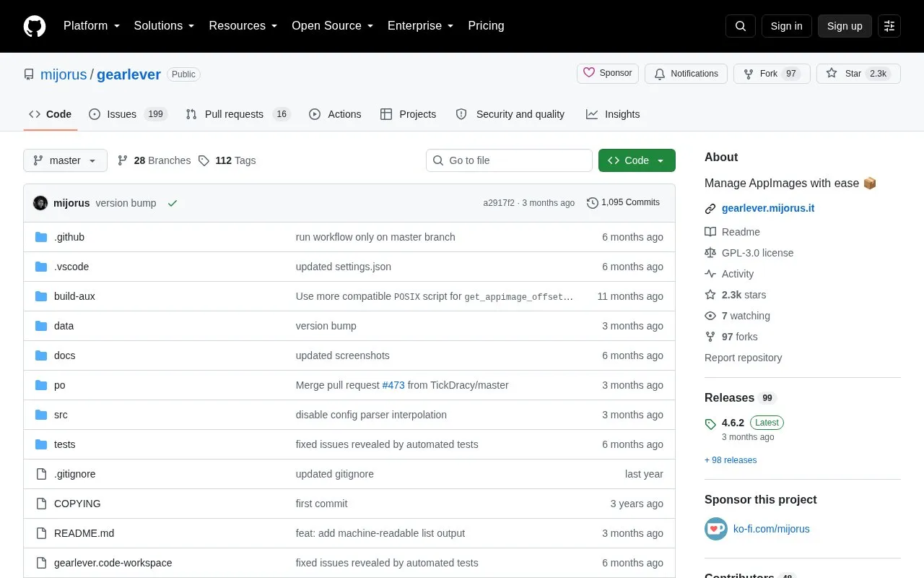Open the .github folder icon

pos(41,237)
